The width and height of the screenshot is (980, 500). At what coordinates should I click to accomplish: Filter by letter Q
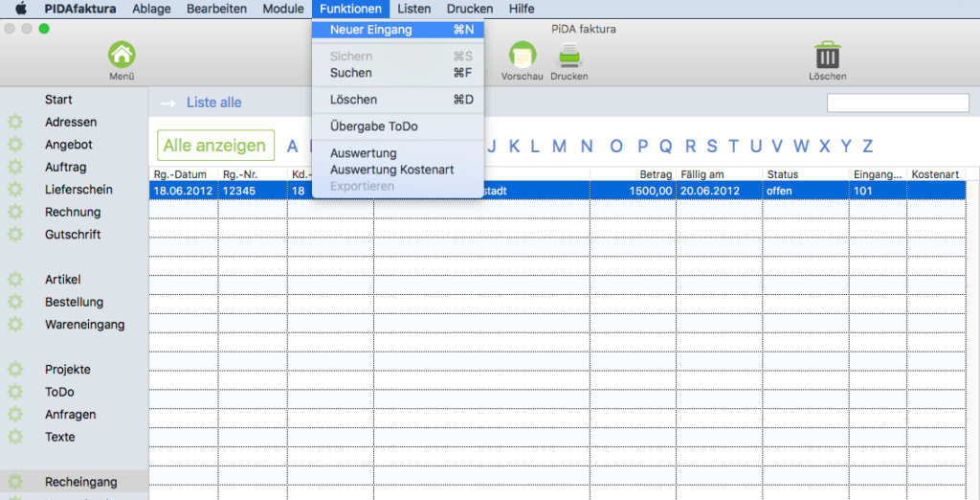pyautogui.click(x=666, y=146)
